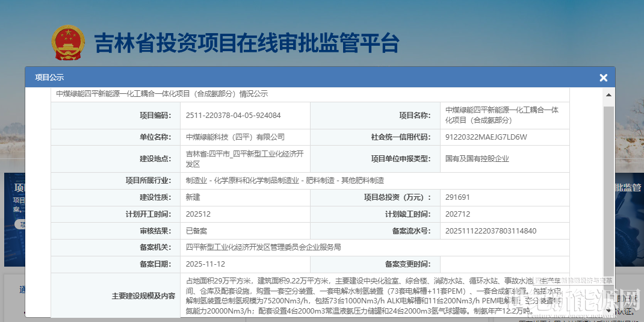Viewport: 644px width, 322px height.
Task: Click the 新建 value cell
Action: (x=245, y=197)
